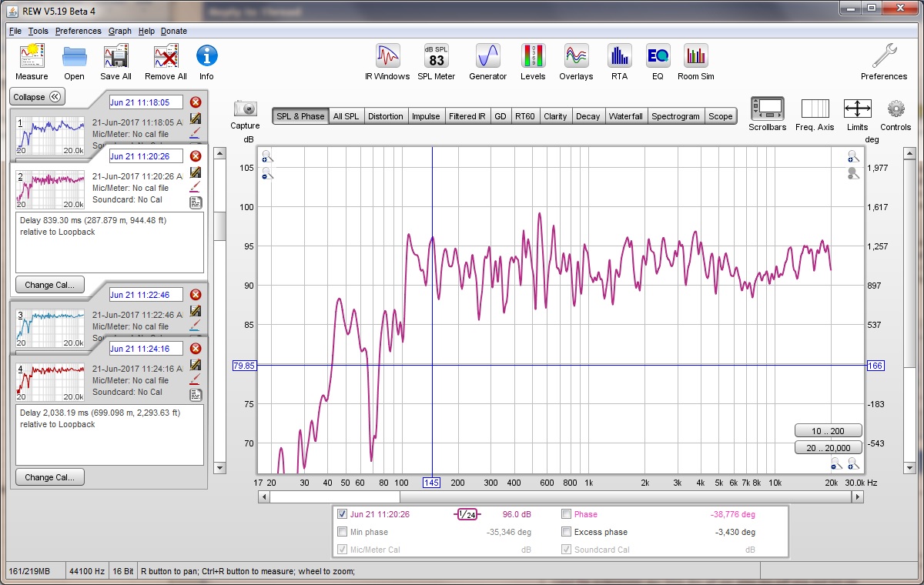Switch to the Distortion tab

[x=386, y=116]
